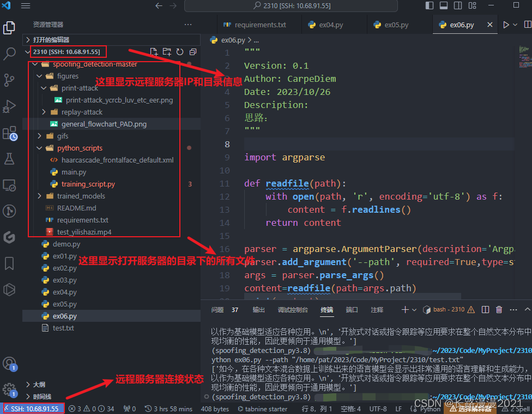Open general_flowchart_PAD.png in the Explorer

pyautogui.click(x=111, y=124)
